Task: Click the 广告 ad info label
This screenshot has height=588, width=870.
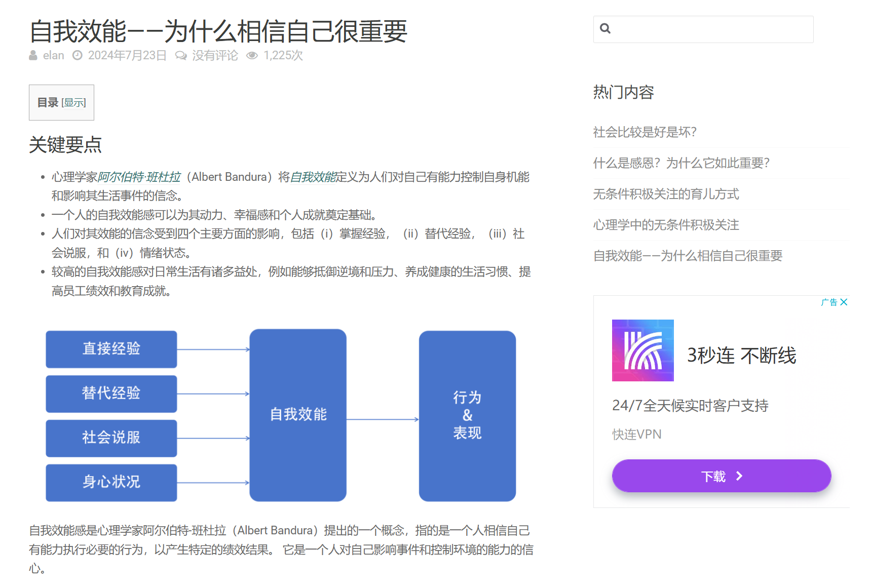Action: (x=829, y=302)
